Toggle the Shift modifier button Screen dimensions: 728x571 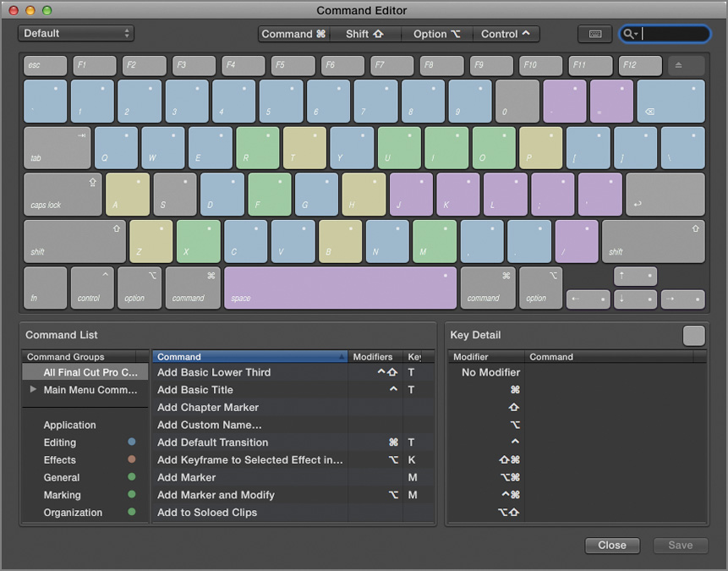coord(365,34)
